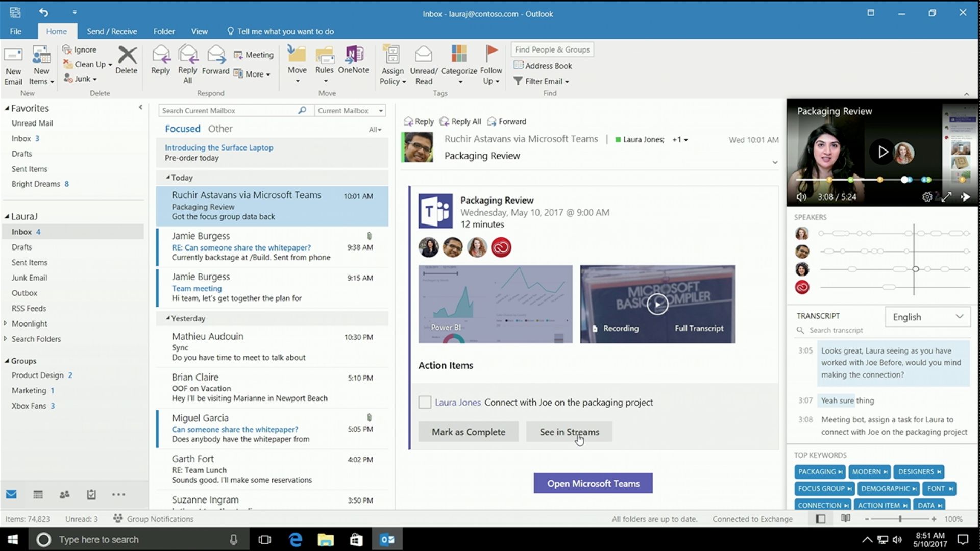Switch to Calendar view in the bottom navigation
This screenshot has width=980, height=551.
click(x=38, y=494)
